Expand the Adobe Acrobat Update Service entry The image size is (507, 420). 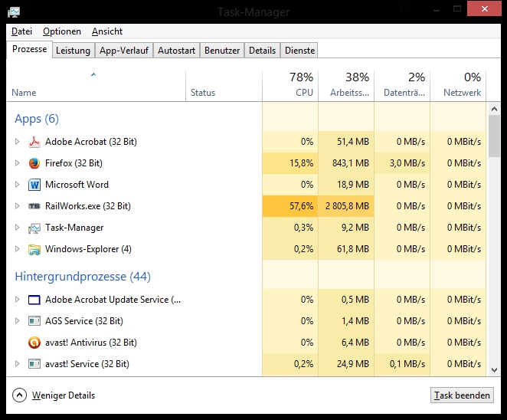tap(18, 300)
